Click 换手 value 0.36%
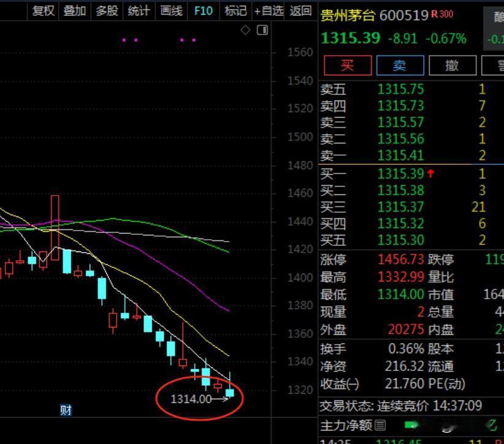Image resolution: width=504 pixels, height=444 pixels. coord(407,348)
